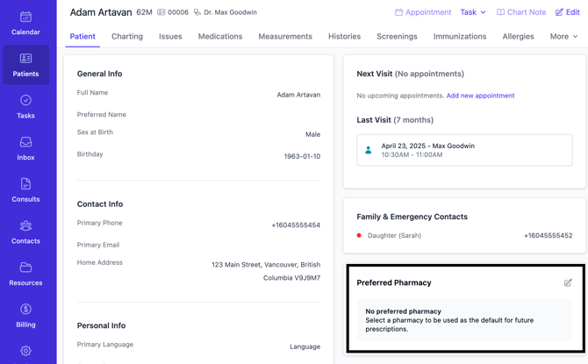Screen dimensions: 588x364
Task: Go to Tasks in sidebar
Action: [25, 107]
